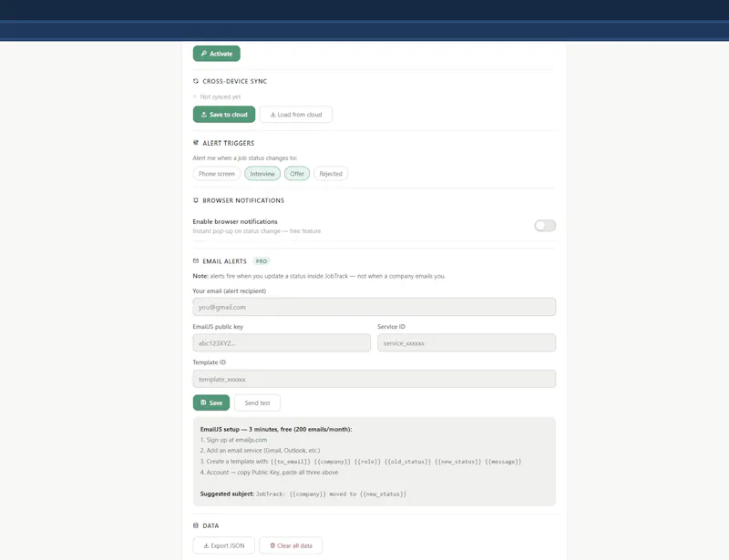Clear all data

pyautogui.click(x=291, y=545)
